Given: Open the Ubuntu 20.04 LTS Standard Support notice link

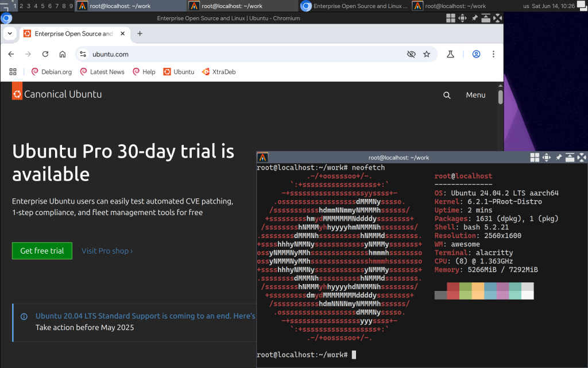Looking at the screenshot, I should [145, 316].
